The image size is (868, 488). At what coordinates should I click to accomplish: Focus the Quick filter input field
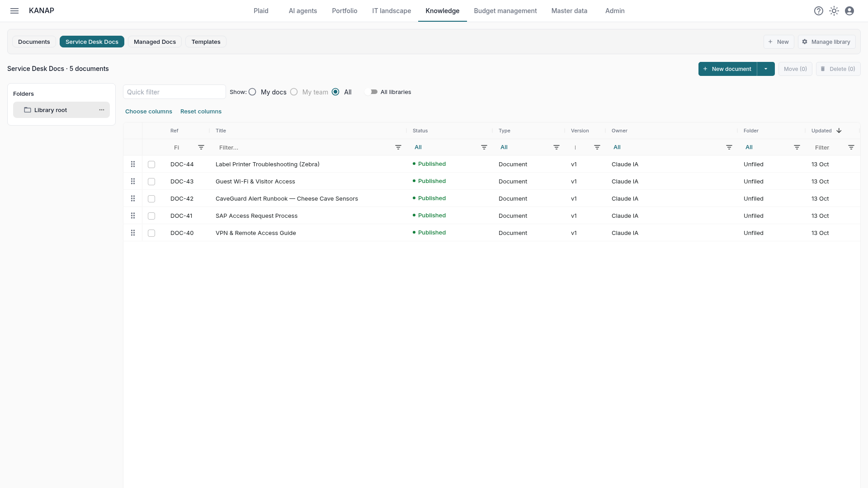[x=175, y=92]
